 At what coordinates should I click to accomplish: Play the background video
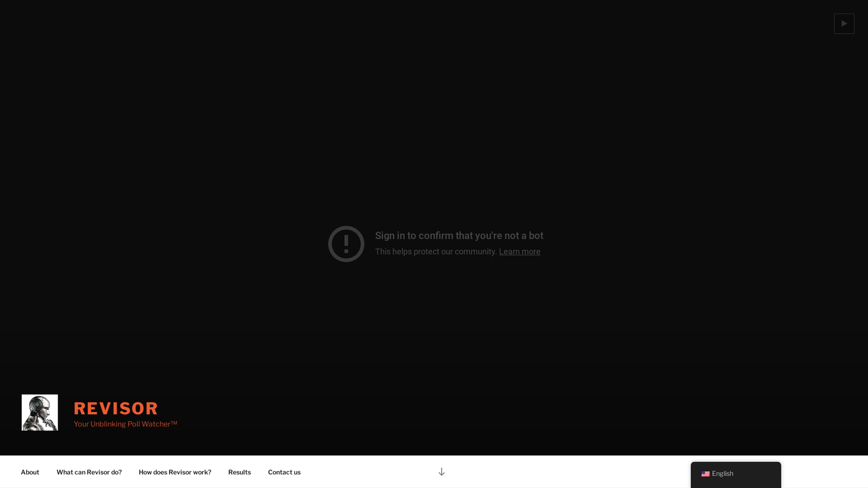(x=844, y=23)
